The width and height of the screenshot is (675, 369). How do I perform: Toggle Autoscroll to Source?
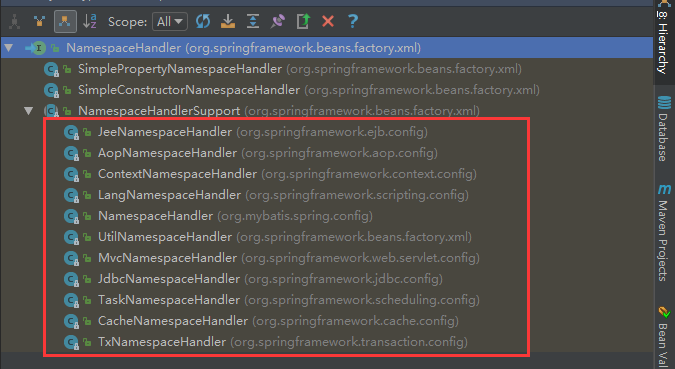[x=228, y=21]
